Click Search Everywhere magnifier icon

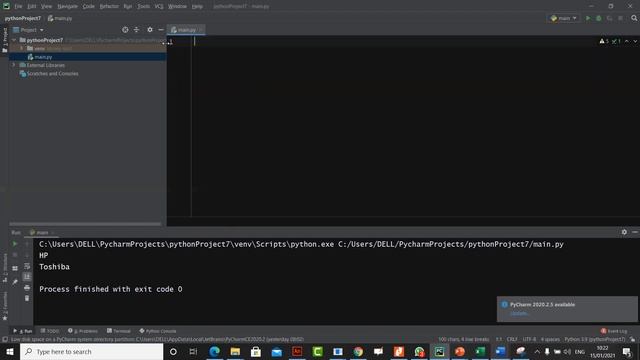point(634,18)
